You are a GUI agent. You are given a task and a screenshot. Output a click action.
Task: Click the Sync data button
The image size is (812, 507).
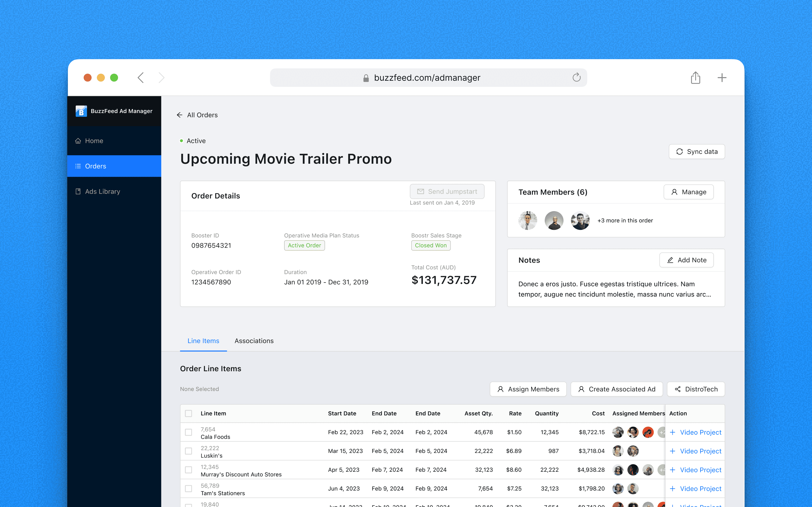pyautogui.click(x=697, y=151)
